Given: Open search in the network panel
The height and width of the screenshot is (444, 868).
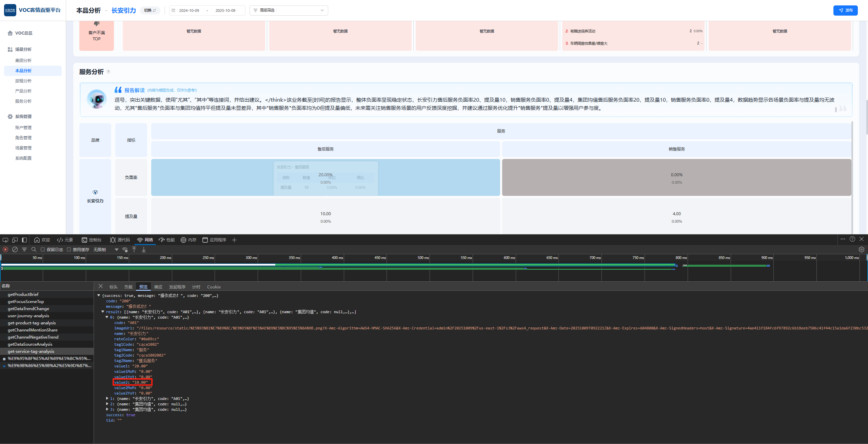Looking at the screenshot, I should click(x=34, y=249).
